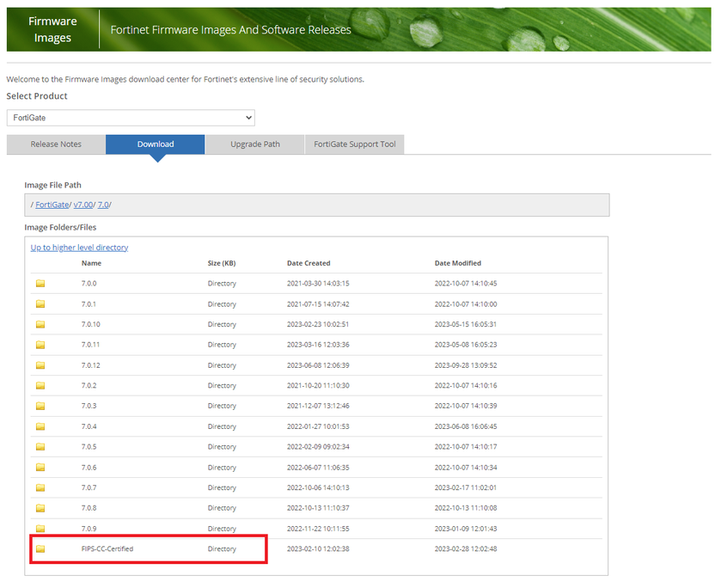Click the Directory cell for 7.0.12

(222, 365)
